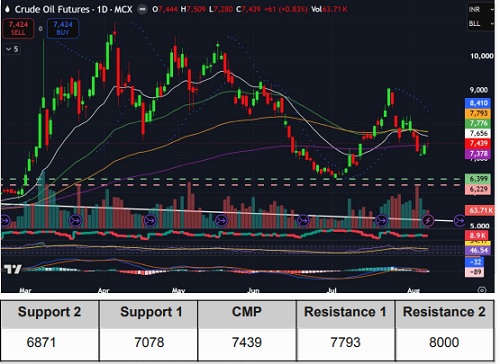Click the blue 7,424 BUY button
This screenshot has width=500, height=364.
pos(63,28)
